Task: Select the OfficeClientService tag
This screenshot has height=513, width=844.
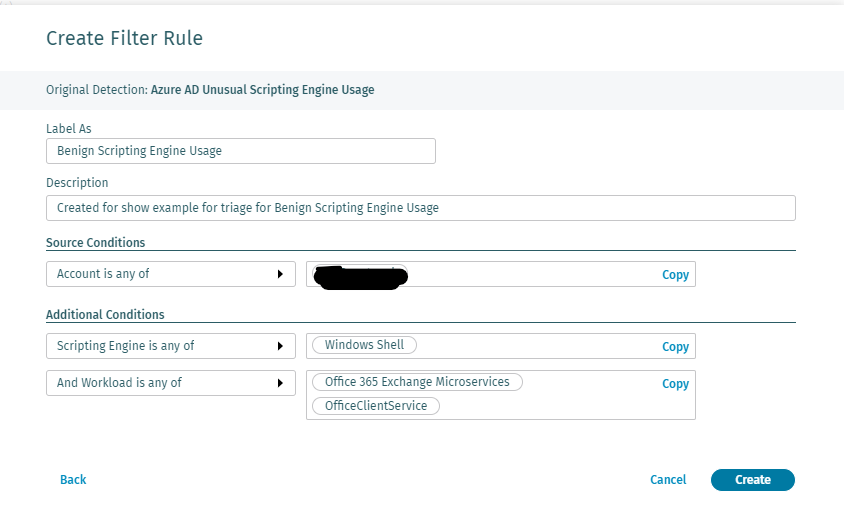Action: click(376, 406)
